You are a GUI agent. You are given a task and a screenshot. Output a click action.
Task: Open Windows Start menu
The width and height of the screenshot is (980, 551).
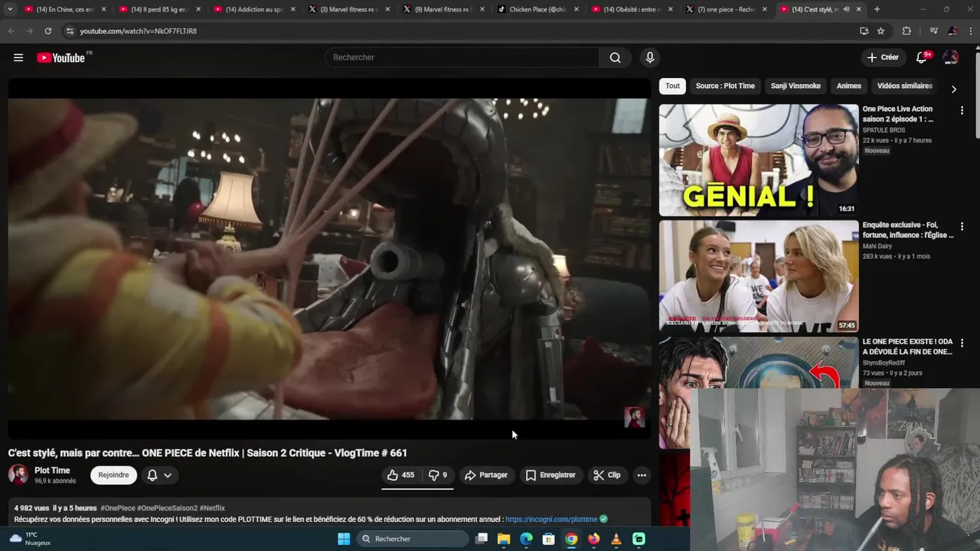pos(344,539)
